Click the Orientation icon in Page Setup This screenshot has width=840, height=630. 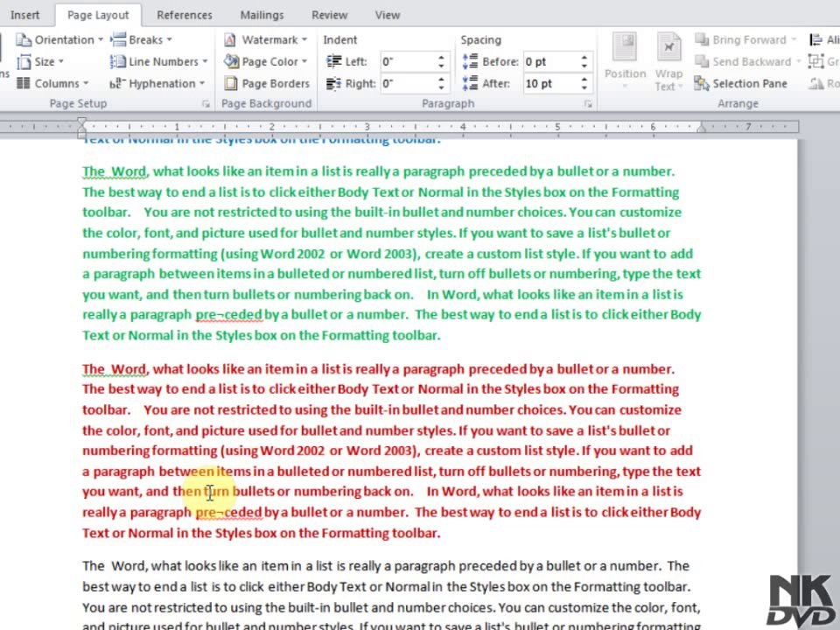tap(23, 39)
